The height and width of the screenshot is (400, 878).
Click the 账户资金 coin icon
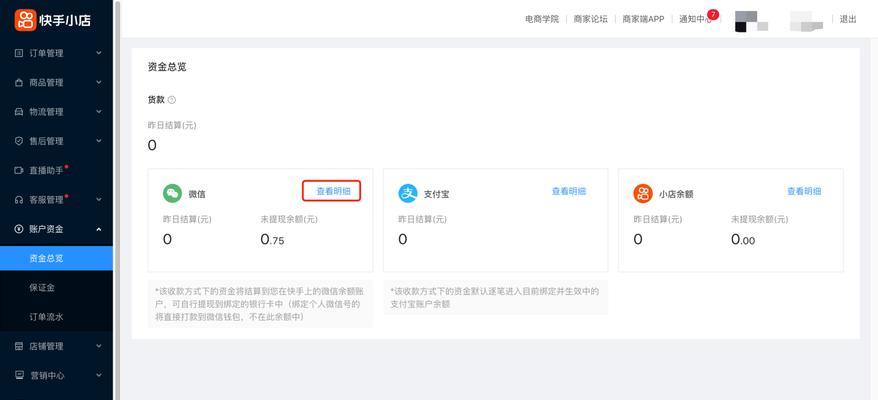[x=18, y=229]
